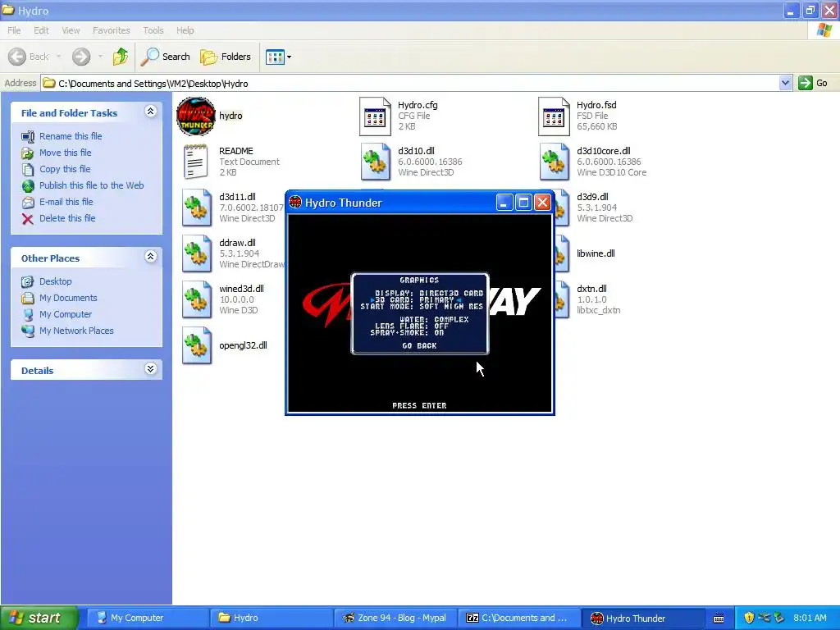840x630 pixels.
Task: Click Publish this file to the Web
Action: 92,185
